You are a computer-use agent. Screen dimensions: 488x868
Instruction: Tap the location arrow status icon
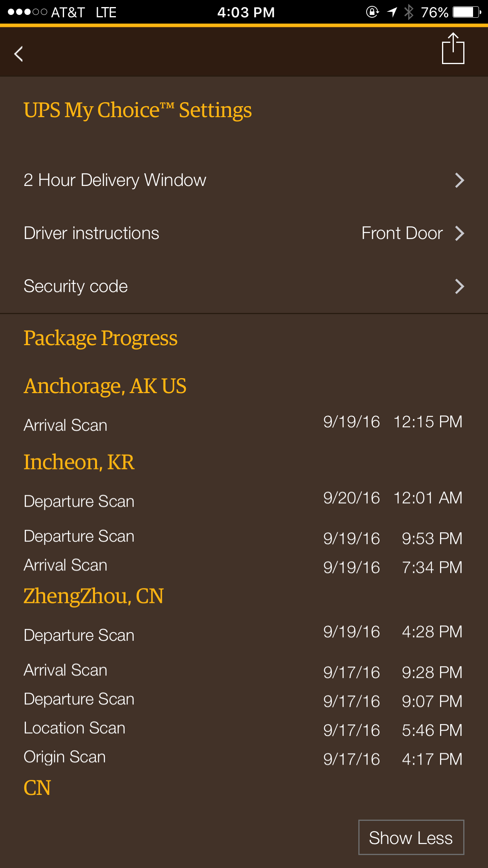pos(392,12)
